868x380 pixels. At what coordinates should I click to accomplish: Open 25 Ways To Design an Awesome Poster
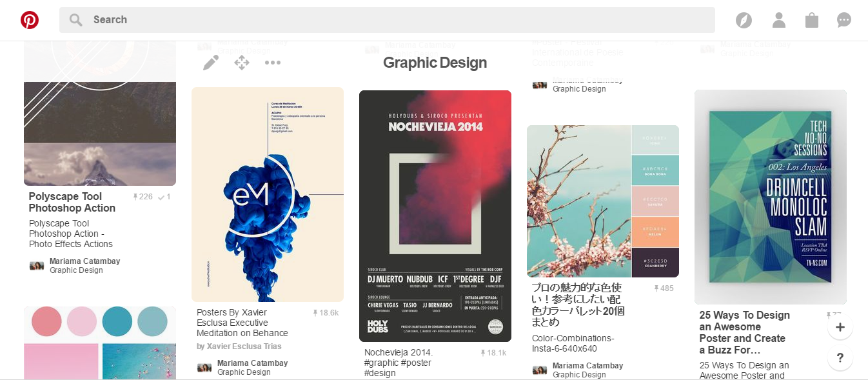click(744, 332)
